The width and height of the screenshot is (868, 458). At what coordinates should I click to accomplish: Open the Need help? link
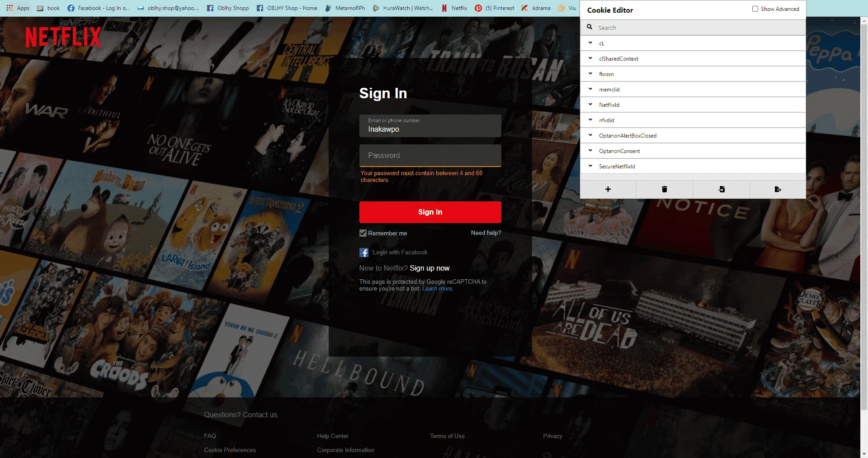486,233
